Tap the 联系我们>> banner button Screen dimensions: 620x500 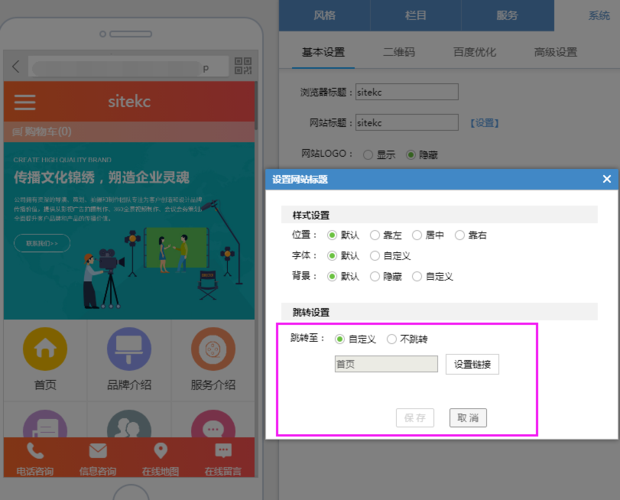tap(42, 243)
